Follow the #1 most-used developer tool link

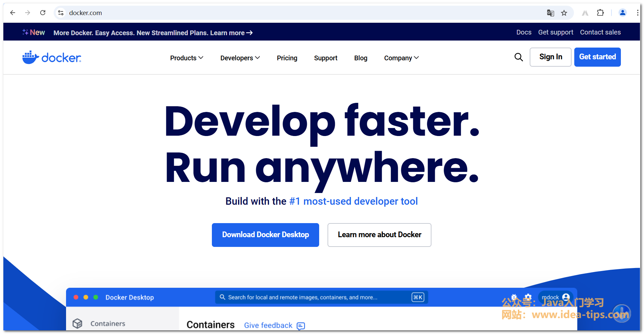point(354,201)
